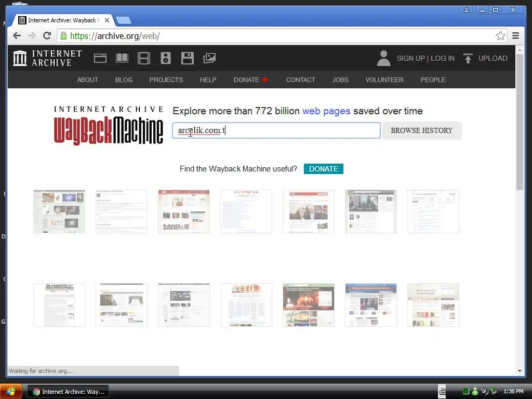This screenshot has width=532, height=399.
Task: Open third top-row thumbnail with red header
Action: click(x=184, y=211)
